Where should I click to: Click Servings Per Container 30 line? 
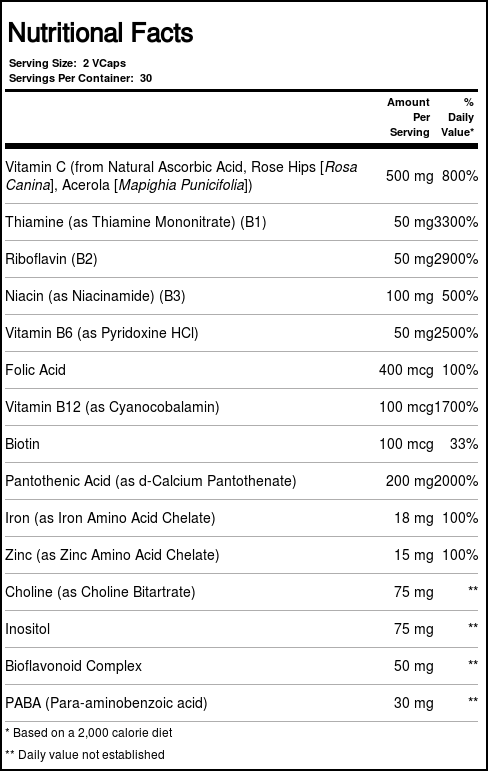(80, 78)
